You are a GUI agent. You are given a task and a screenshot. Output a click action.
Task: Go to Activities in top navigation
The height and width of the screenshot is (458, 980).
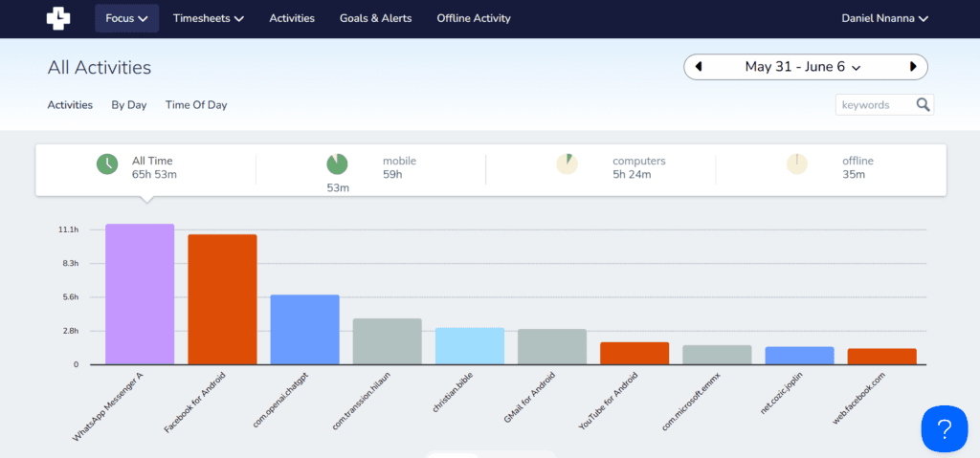[x=292, y=18]
